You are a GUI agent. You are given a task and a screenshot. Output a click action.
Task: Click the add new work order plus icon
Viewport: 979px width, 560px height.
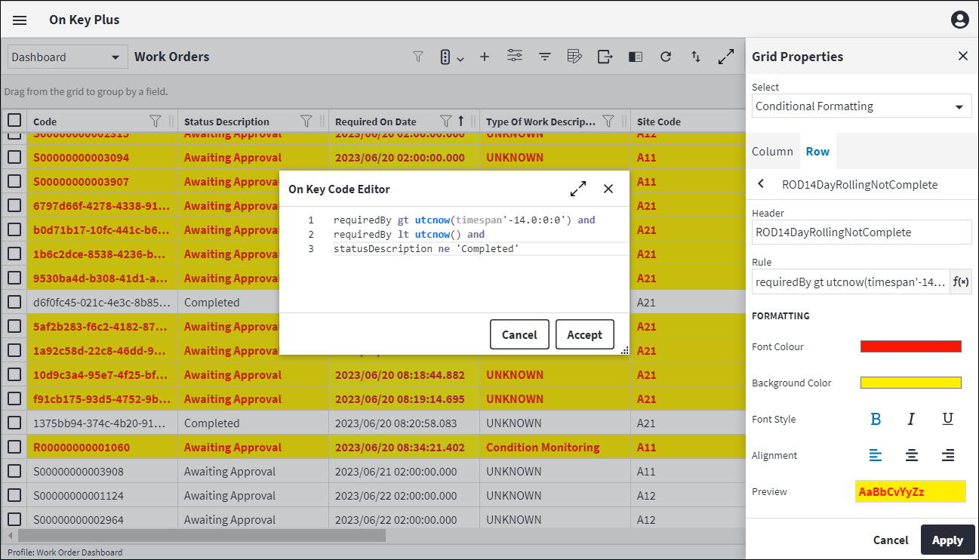coord(485,57)
